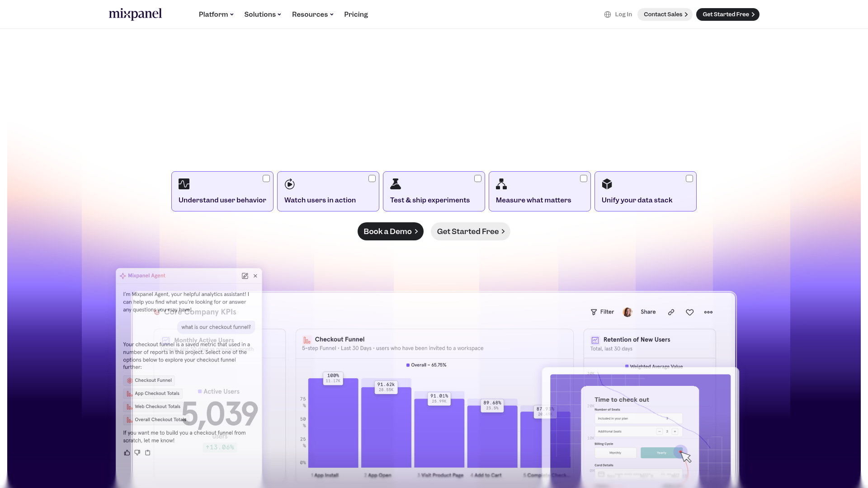Click Get Started Free in the header
The image size is (868, 488).
[x=728, y=14]
